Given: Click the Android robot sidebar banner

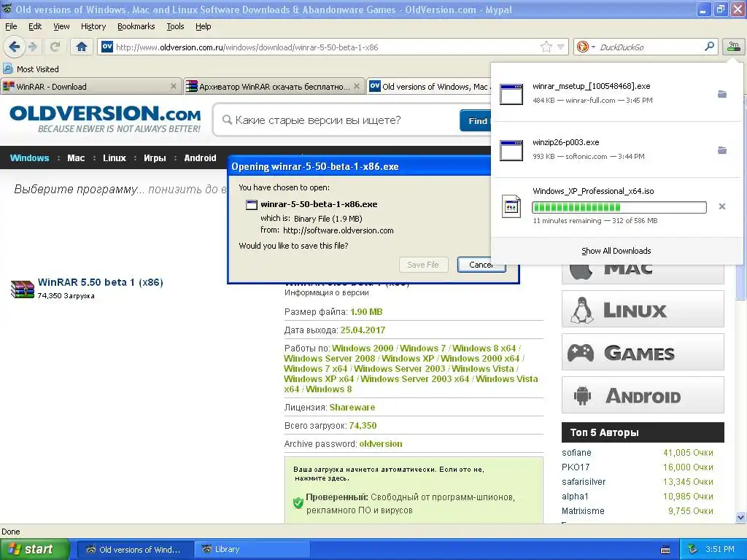Looking at the screenshot, I should [643, 394].
